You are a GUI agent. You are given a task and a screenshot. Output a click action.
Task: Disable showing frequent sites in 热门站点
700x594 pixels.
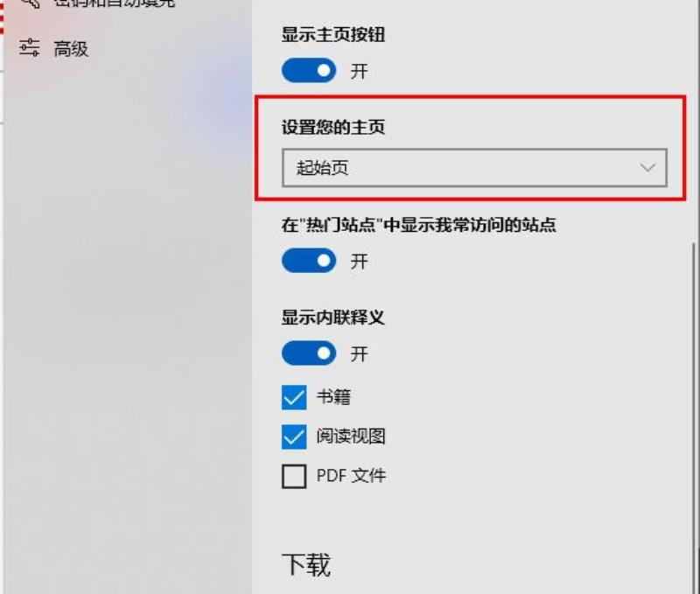pos(309,261)
